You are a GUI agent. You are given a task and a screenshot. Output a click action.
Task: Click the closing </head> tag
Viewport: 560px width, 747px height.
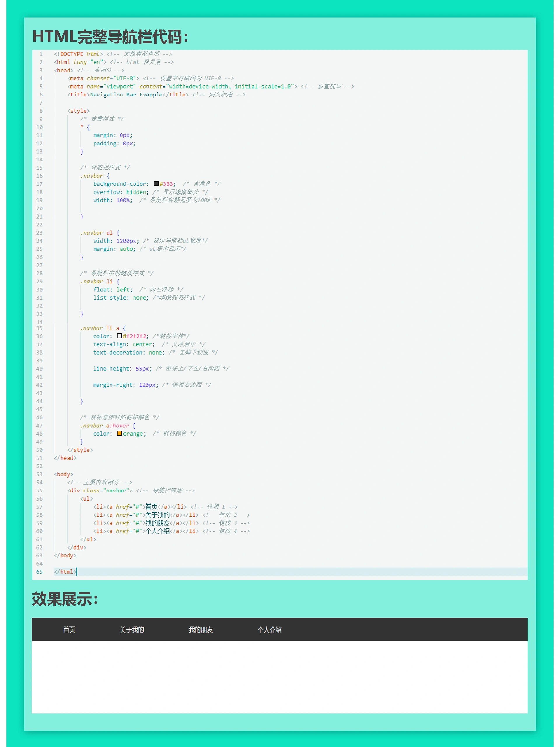click(65, 458)
